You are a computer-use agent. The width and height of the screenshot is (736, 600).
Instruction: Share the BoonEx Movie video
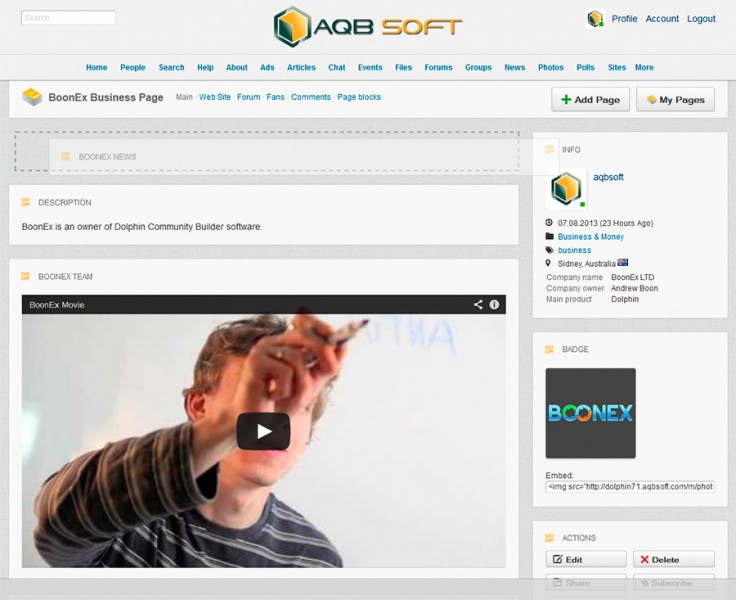point(478,304)
